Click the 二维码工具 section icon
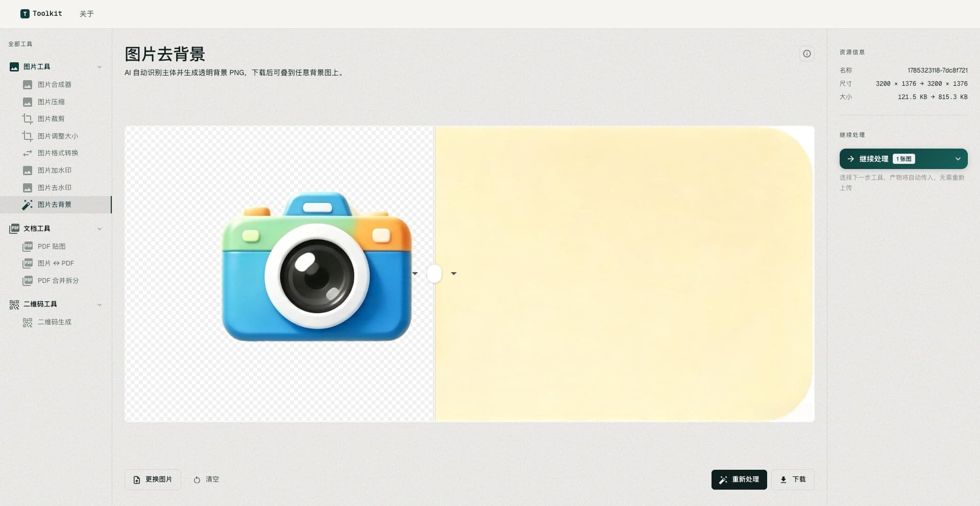The image size is (980, 506). click(14, 304)
